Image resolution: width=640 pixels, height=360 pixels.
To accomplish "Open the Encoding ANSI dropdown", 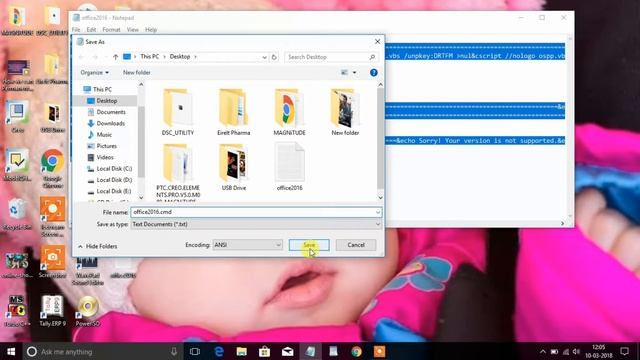I will [x=247, y=245].
